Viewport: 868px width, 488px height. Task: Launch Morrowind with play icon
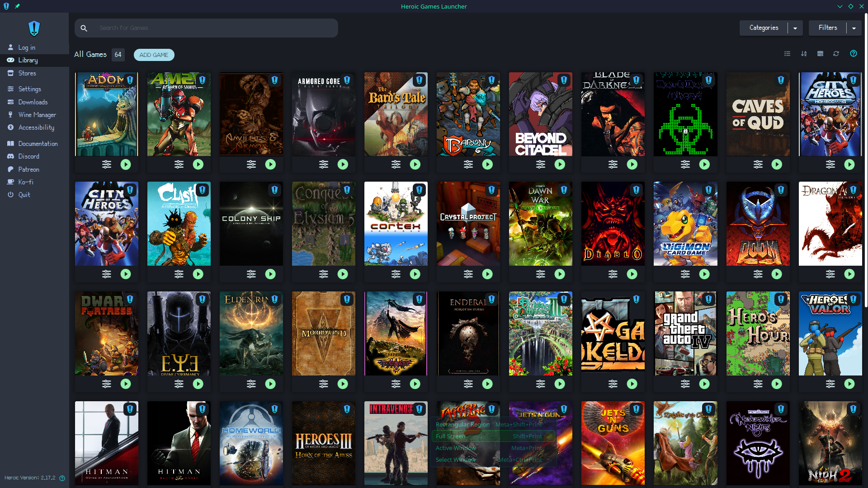click(343, 384)
